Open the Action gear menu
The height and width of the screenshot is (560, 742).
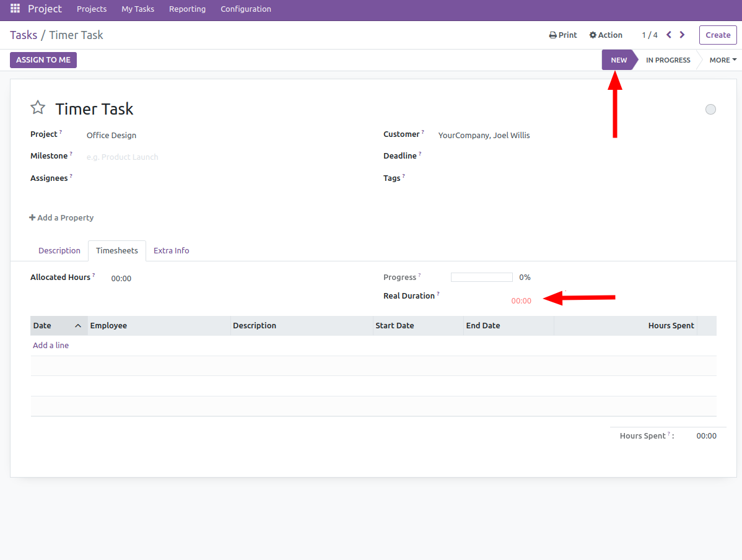(x=606, y=35)
